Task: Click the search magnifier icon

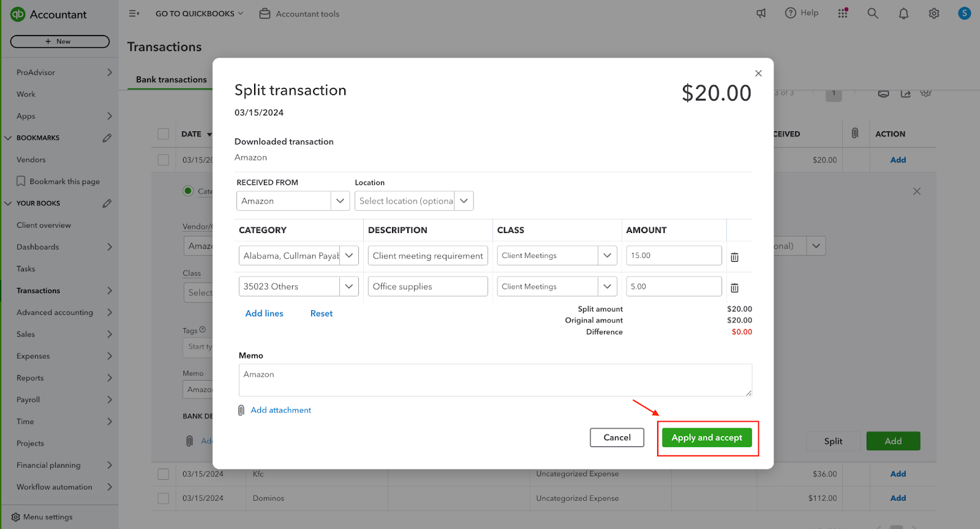Action: [x=873, y=13]
